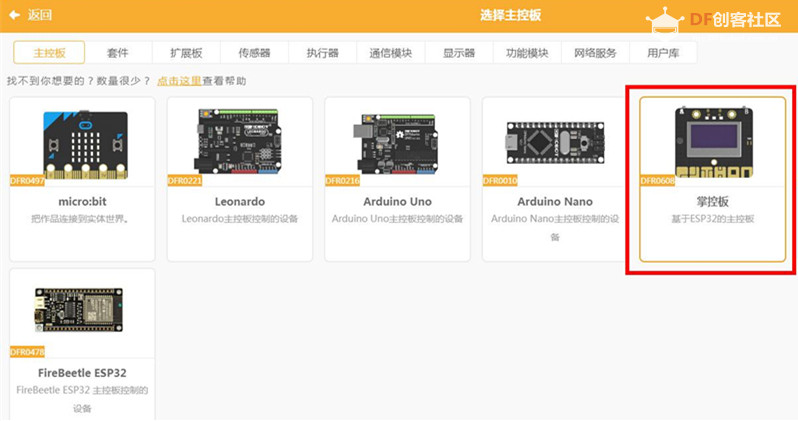The height and width of the screenshot is (421, 798).
Task: Select the micro:bit board image
Action: (86, 144)
